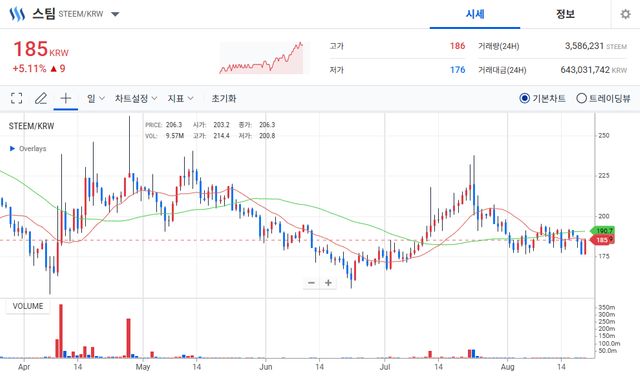Image resolution: width=640 pixels, height=378 pixels.
Task: Click the Steem coin logo icon
Action: coord(17,14)
